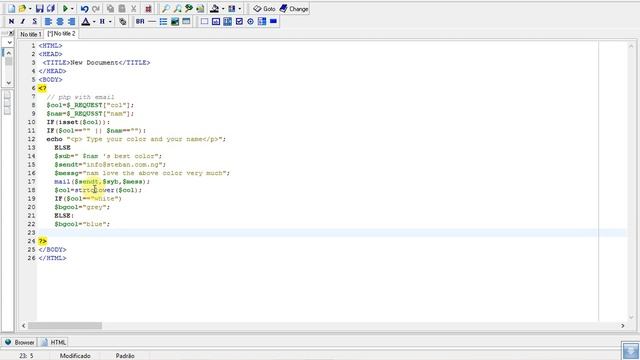
Task: Click the Replace icon
Action: (x=189, y=9)
